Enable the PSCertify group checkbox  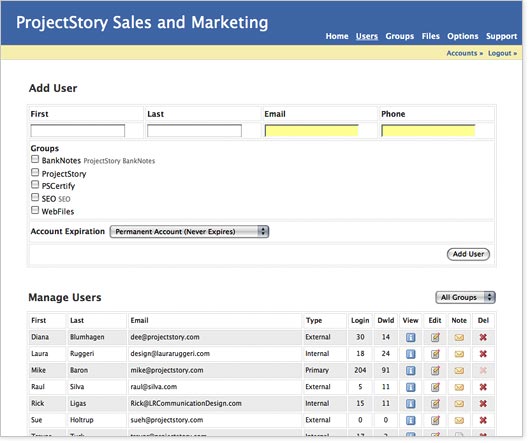click(35, 185)
